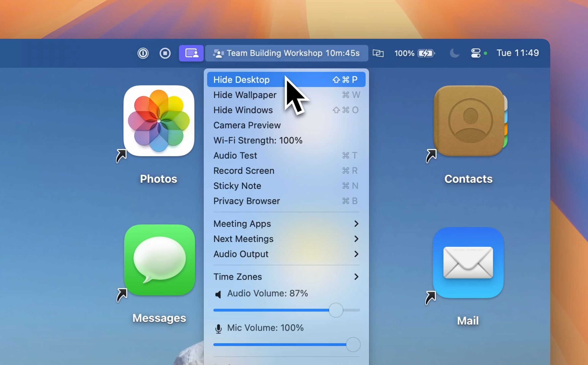The image size is (588, 365).
Task: Choose the Hide Wallpaper menu entry
Action: [x=286, y=95]
